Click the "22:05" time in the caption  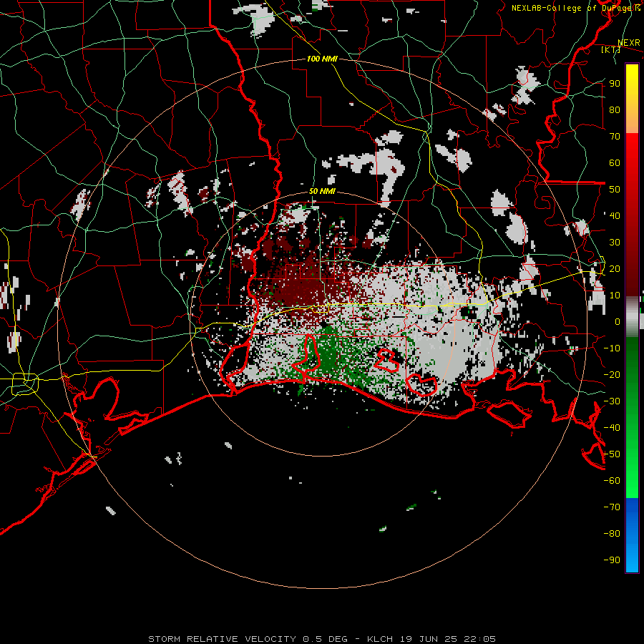479,639
